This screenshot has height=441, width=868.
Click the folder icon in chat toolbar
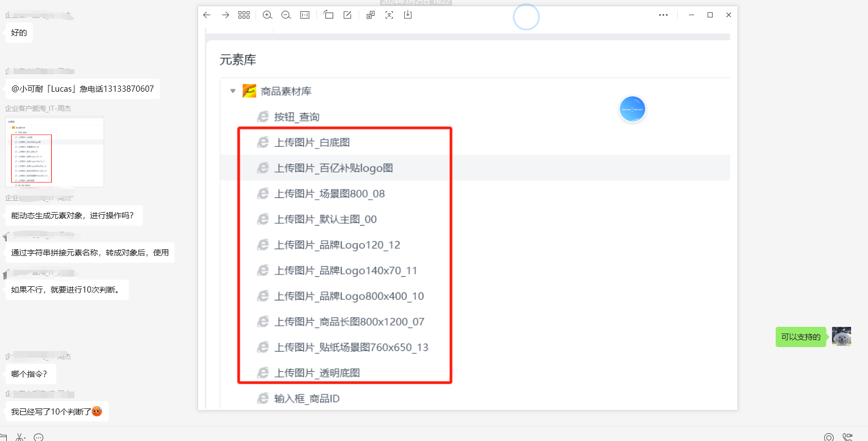click(3, 437)
